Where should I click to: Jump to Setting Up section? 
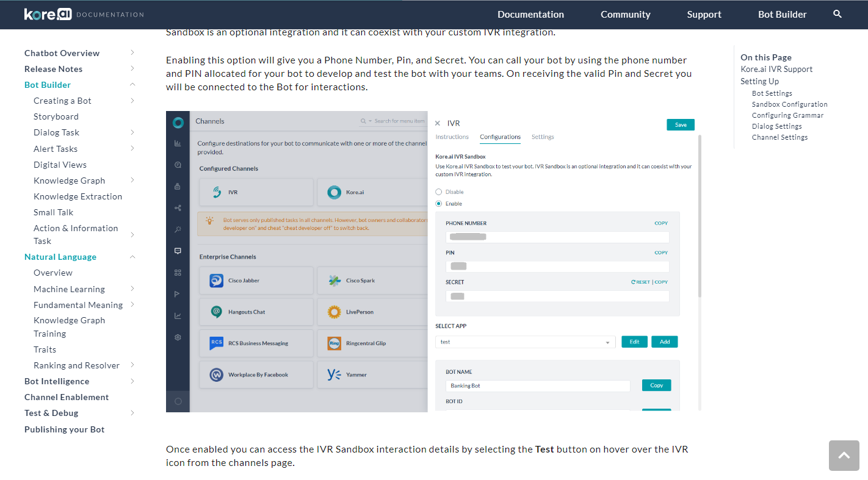[x=759, y=81]
